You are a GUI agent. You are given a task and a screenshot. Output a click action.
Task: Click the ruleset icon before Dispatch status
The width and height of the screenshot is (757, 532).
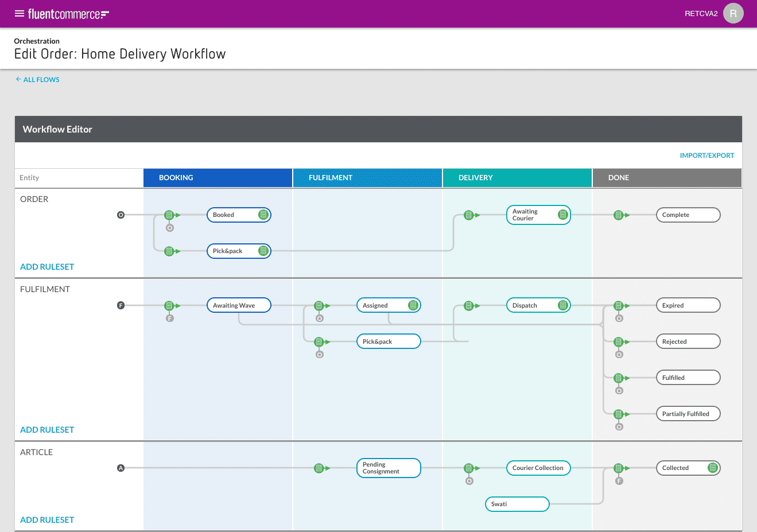click(469, 305)
